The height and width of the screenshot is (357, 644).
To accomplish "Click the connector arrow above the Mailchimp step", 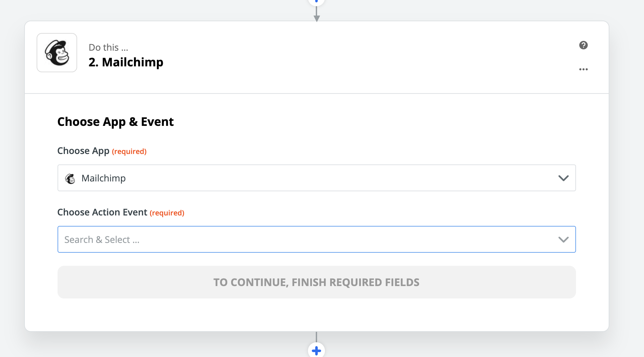I will point(316,14).
